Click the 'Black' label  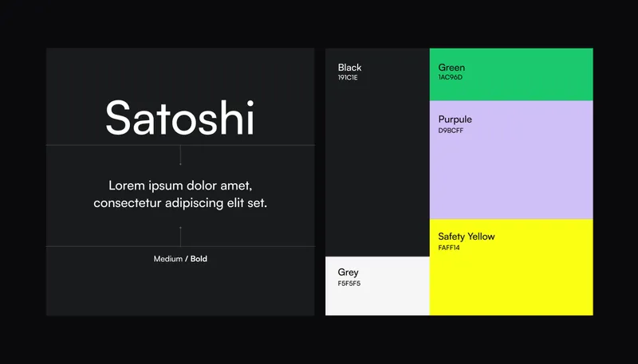coord(349,68)
